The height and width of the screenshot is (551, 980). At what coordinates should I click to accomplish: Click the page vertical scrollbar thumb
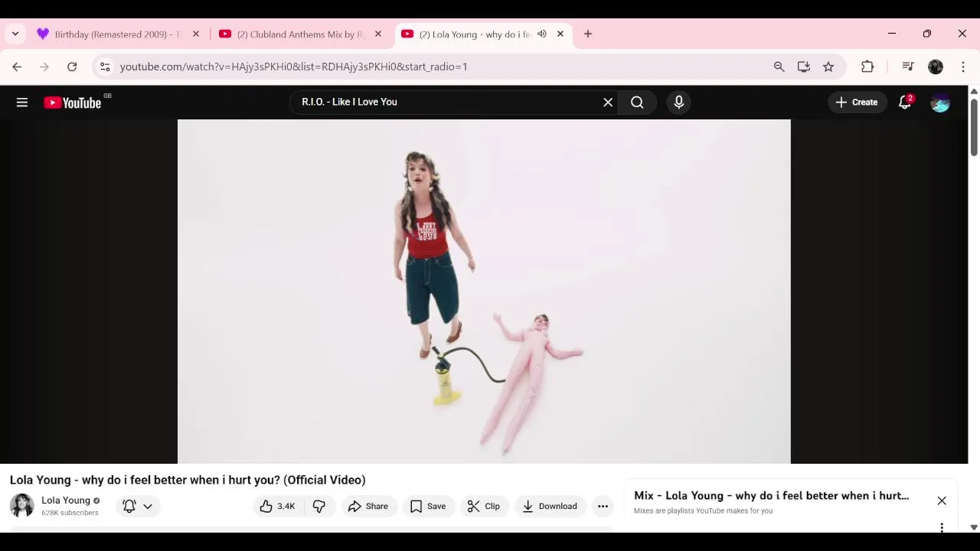(974, 126)
